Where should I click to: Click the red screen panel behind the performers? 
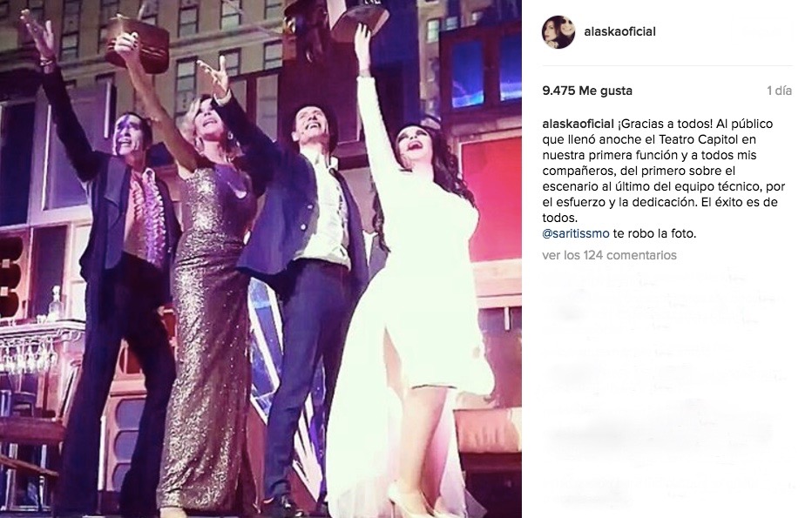pos(491,202)
